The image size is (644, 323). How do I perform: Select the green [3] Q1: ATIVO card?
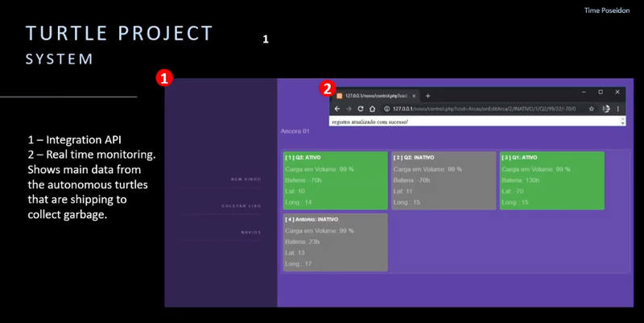551,180
